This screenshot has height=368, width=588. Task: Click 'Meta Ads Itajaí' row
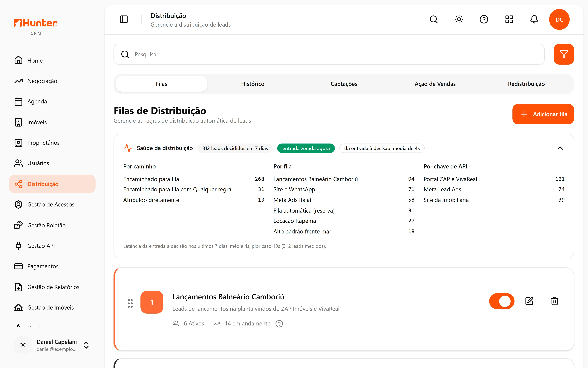pyautogui.click(x=344, y=200)
